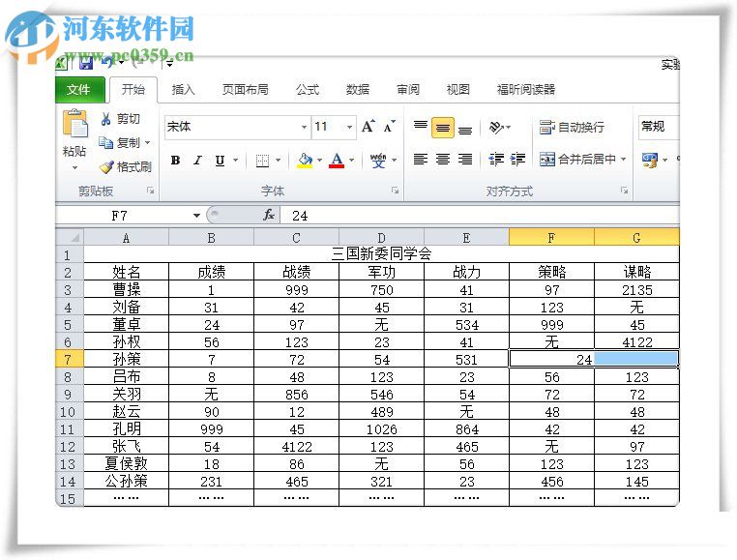Click the decrease indent icon
The width and height of the screenshot is (737, 560).
496,160
